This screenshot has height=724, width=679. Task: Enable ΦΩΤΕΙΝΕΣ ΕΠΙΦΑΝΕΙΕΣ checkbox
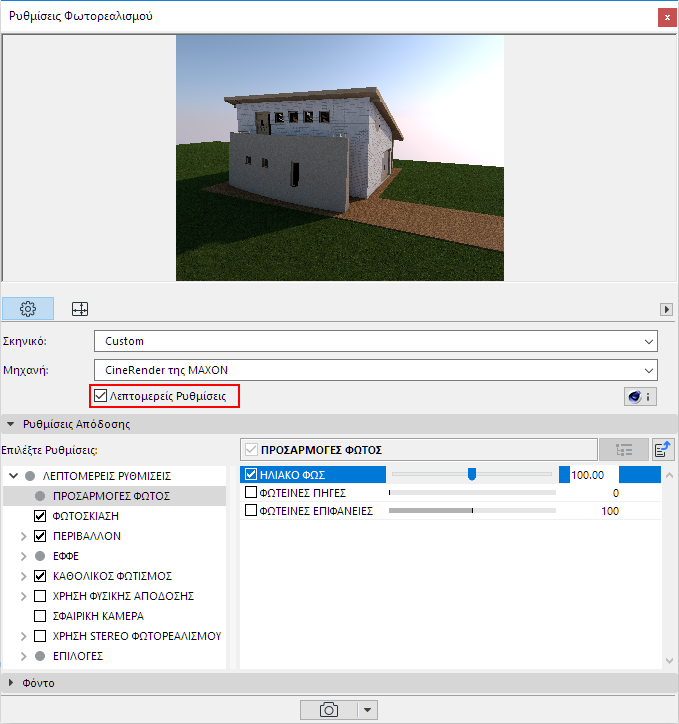coord(251,510)
